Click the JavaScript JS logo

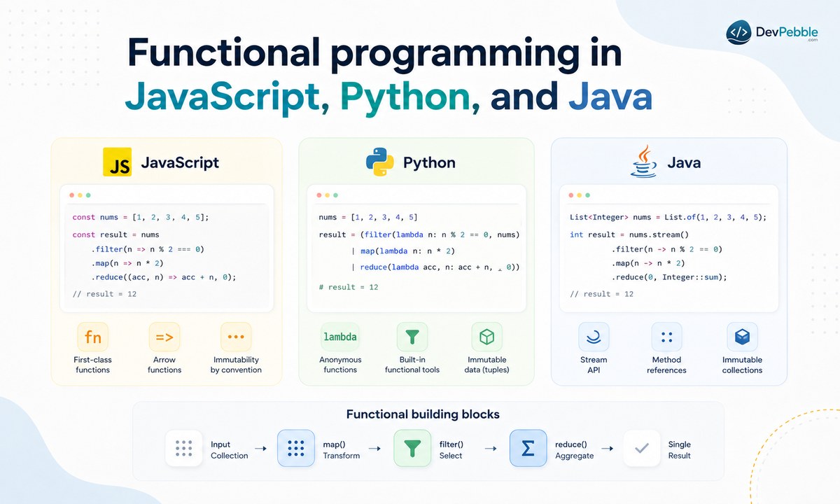tap(117, 161)
